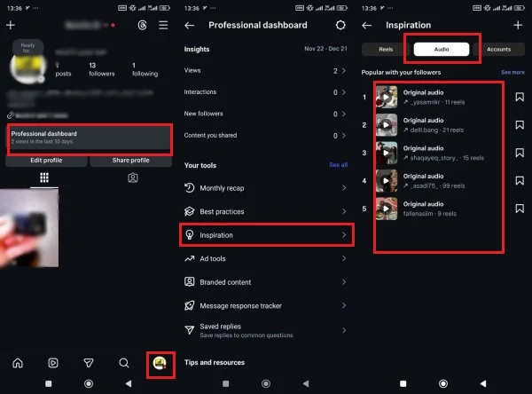The width and height of the screenshot is (532, 394).
Task: Play audio by shaqayeq_story_ thumbnail
Action: [x=387, y=153]
